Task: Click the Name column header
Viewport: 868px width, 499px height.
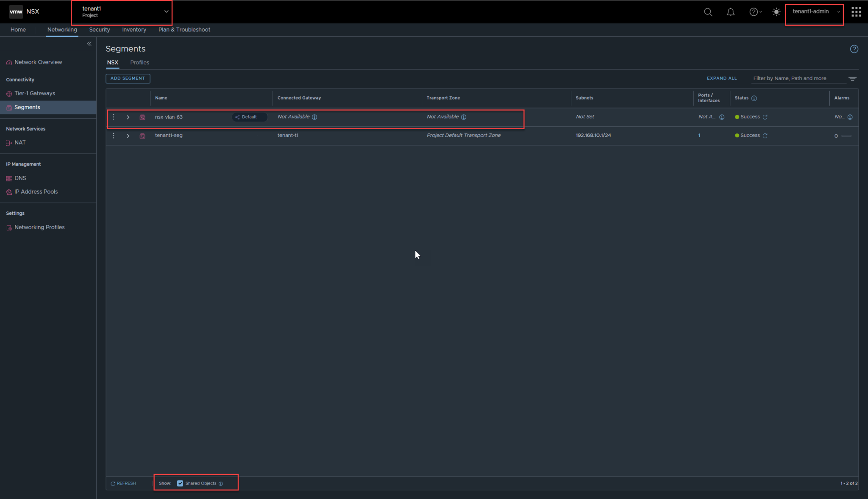Action: [161, 98]
